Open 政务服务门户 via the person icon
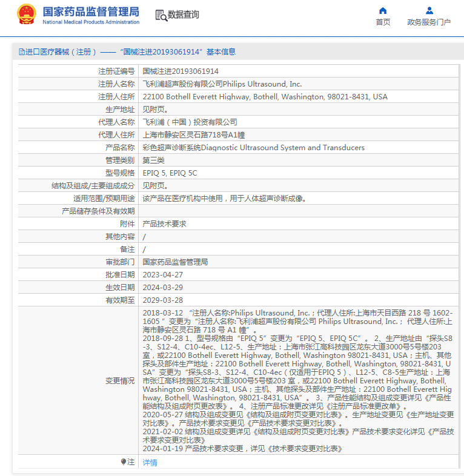 point(429,11)
